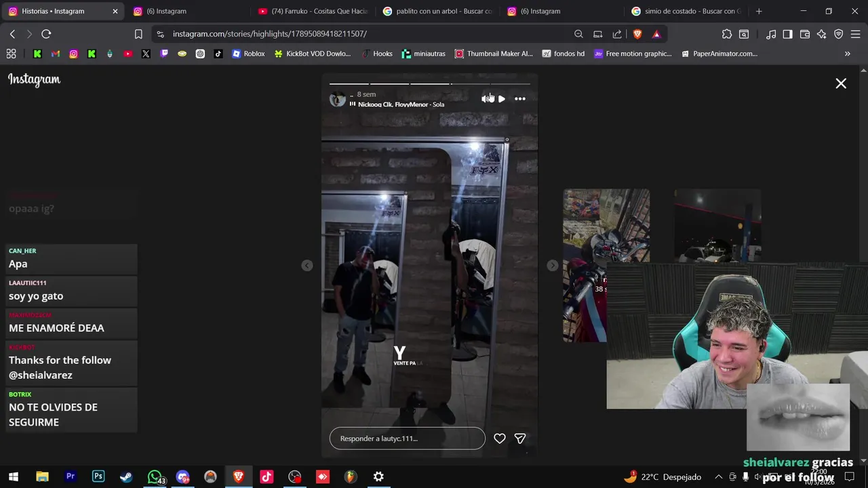
Task: Switch to the Farruko YouTube tab
Action: click(x=312, y=12)
